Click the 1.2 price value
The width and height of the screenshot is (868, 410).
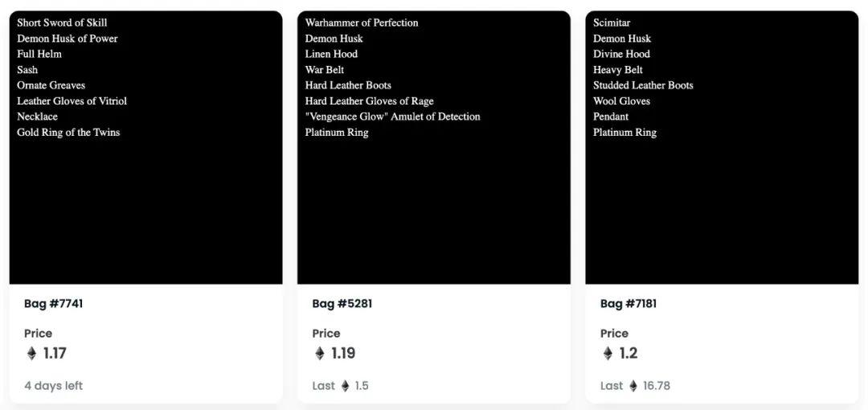[628, 354]
